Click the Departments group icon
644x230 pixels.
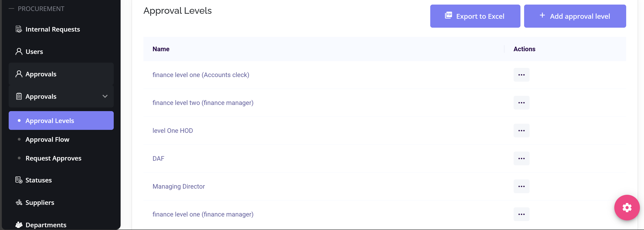(x=19, y=225)
